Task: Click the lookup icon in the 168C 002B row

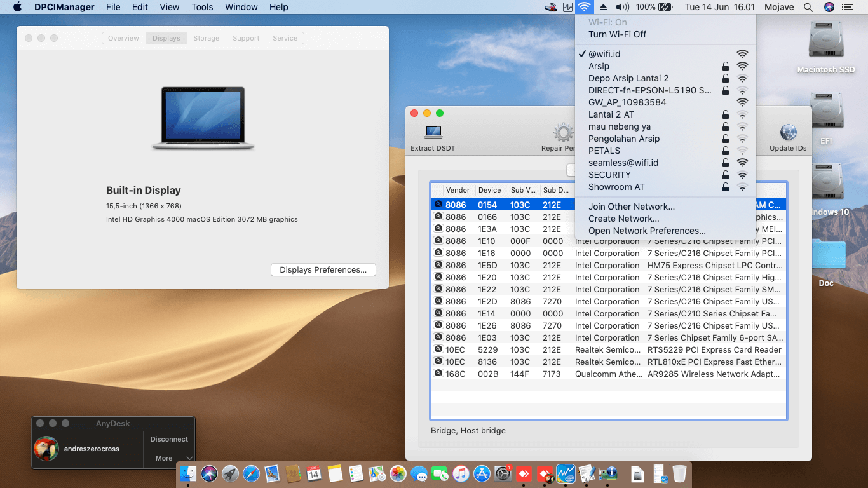Action: (x=438, y=374)
